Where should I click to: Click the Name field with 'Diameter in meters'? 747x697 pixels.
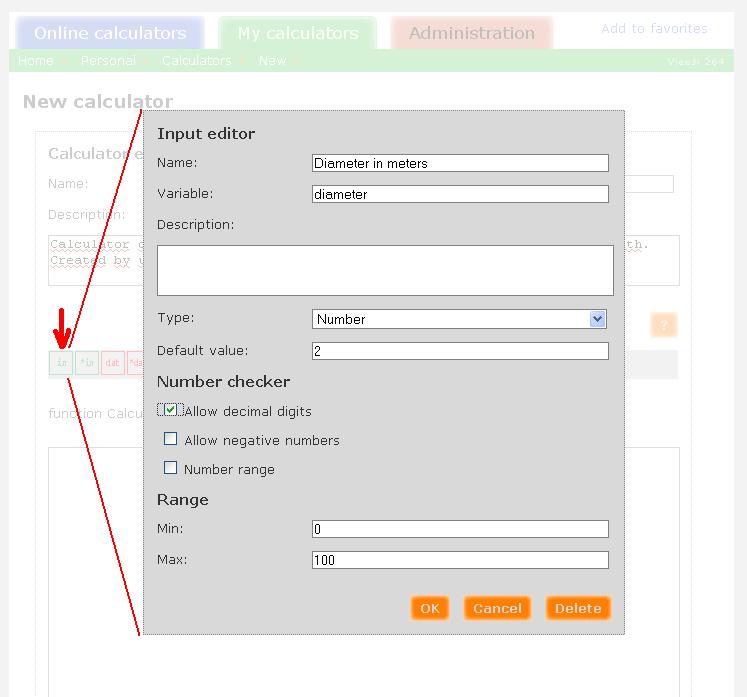[460, 163]
